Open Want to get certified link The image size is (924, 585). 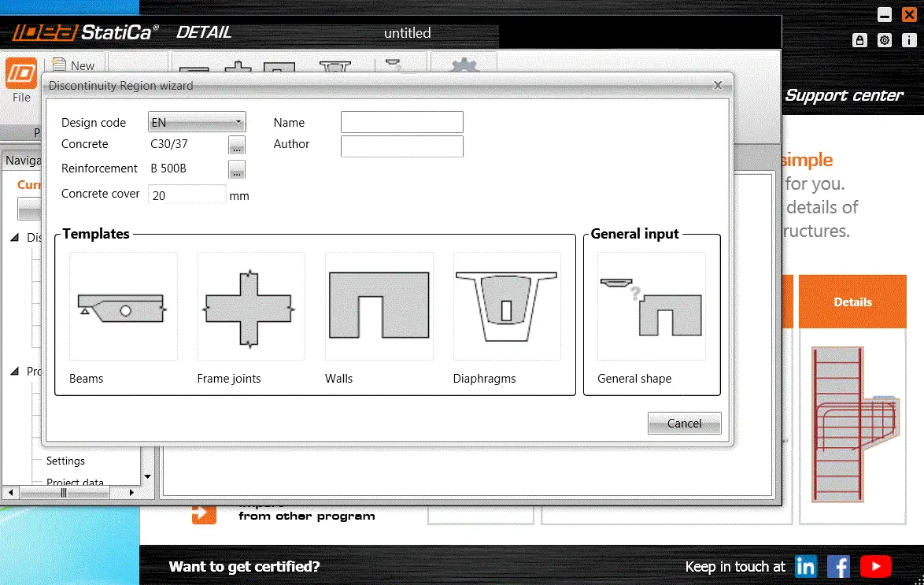coord(244,567)
